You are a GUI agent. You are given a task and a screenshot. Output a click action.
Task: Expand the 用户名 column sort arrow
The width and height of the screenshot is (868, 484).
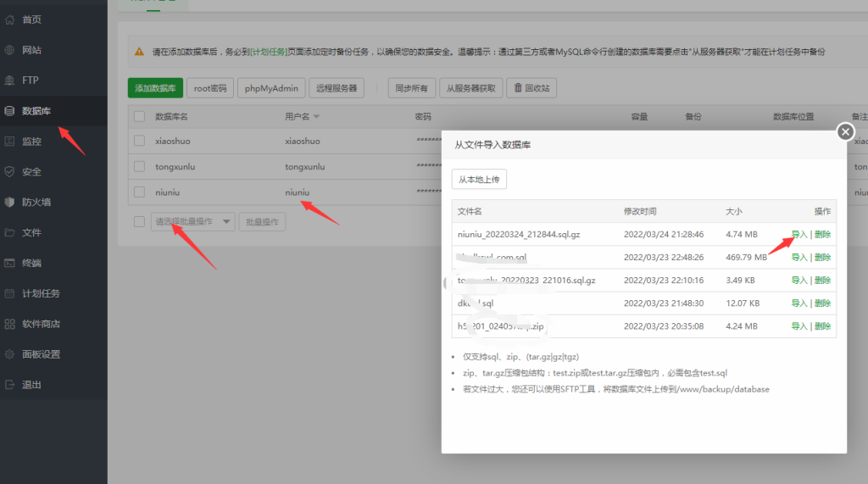pos(317,117)
